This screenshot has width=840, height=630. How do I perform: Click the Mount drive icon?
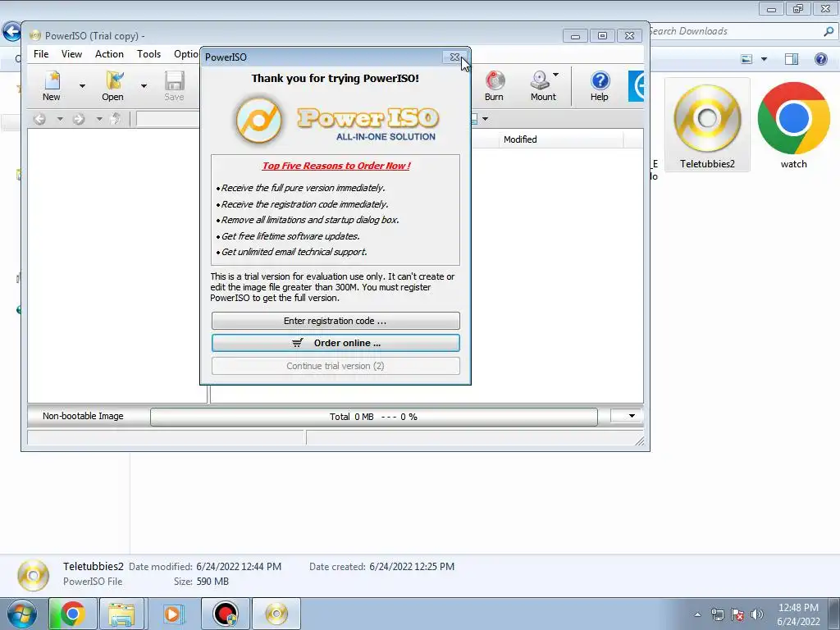click(542, 85)
